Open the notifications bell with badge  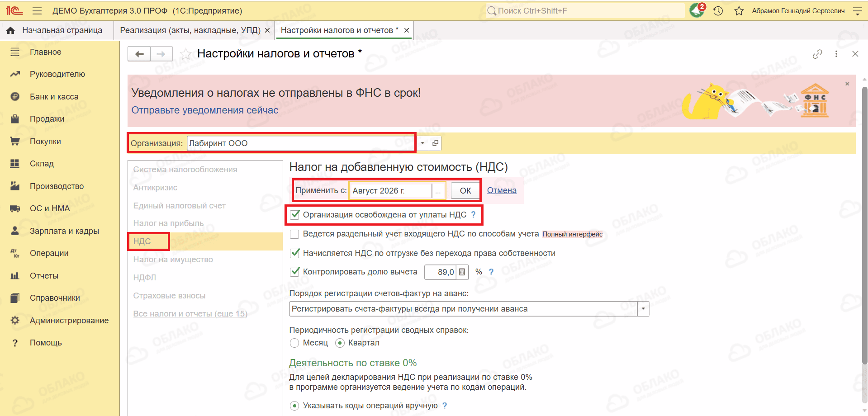697,10
